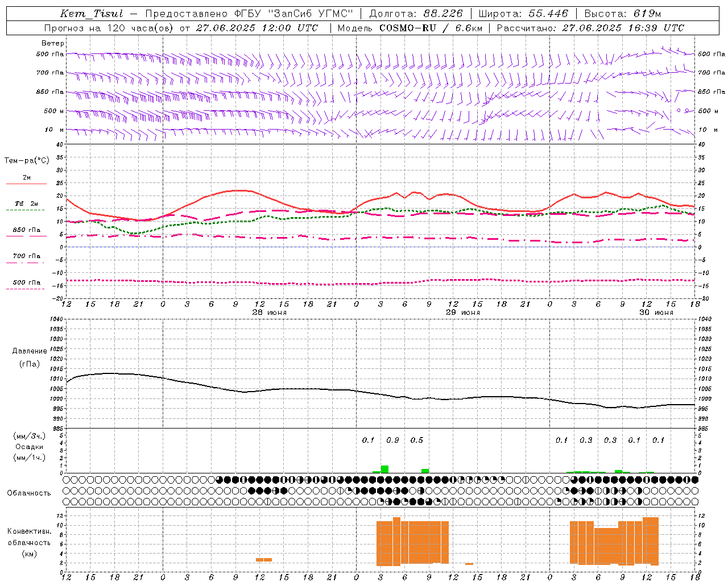
Task: Click the 'Осадки' precipitation label
Action: pyautogui.click(x=30, y=447)
